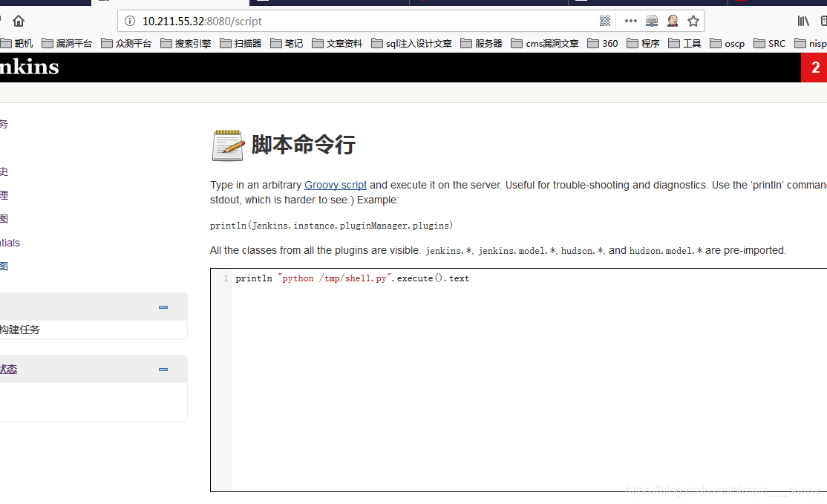
Task: Open the page actions ellipsis menu
Action: (x=630, y=21)
